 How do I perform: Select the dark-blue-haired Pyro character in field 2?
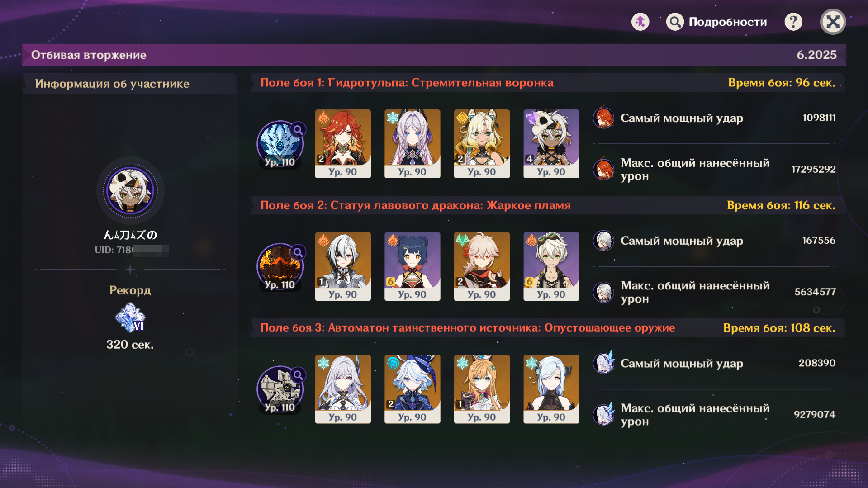(412, 266)
